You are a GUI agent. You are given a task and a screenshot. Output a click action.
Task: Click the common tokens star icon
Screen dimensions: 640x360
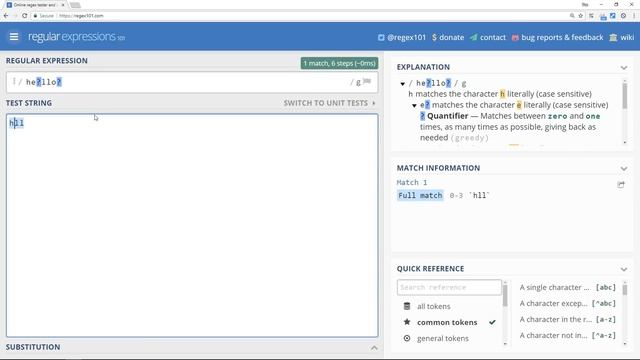(407, 322)
